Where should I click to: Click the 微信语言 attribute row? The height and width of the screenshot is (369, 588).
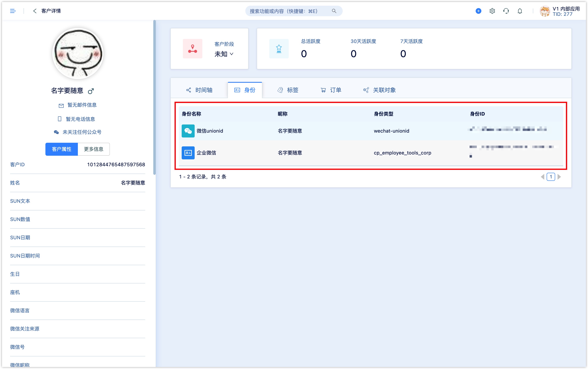pyautogui.click(x=78, y=310)
